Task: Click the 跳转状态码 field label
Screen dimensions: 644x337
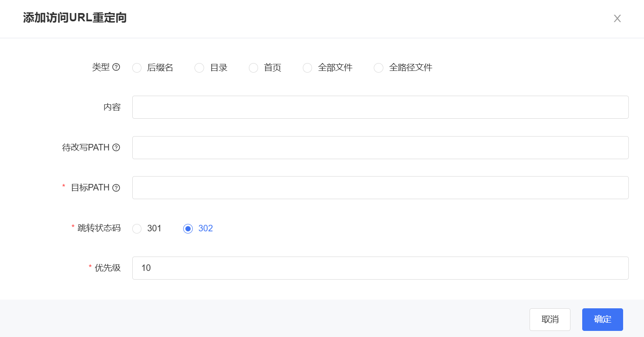Action: pyautogui.click(x=99, y=228)
